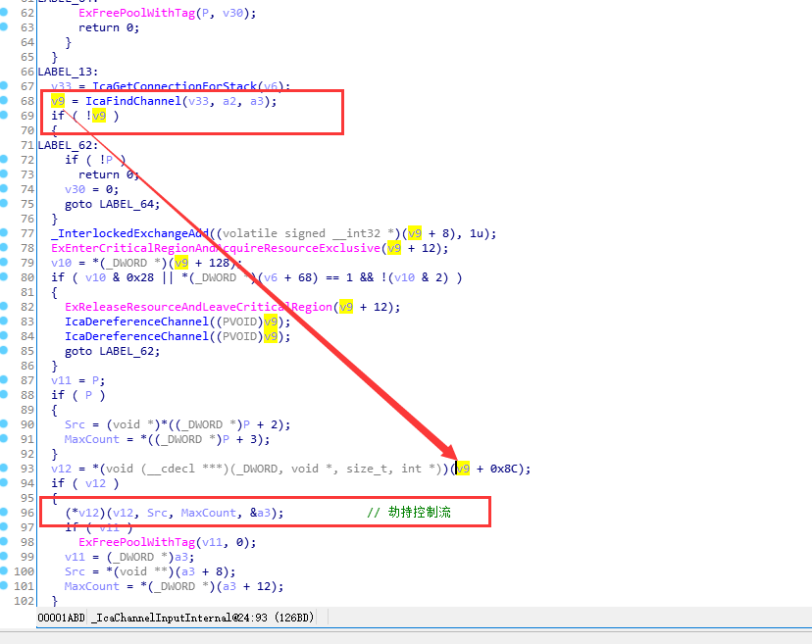Click the 00001ABD address in status bar
The width and height of the screenshot is (812, 644).
pos(61,618)
